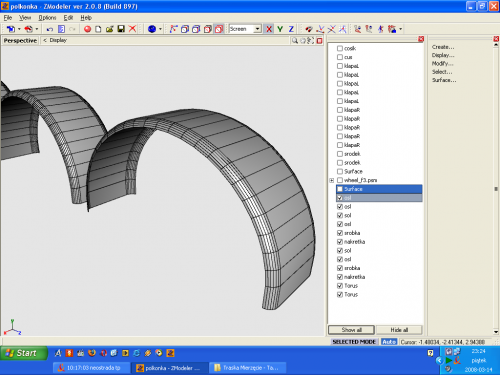
Task: Click the commands panel scroll down arrow
Action: coord(496,332)
